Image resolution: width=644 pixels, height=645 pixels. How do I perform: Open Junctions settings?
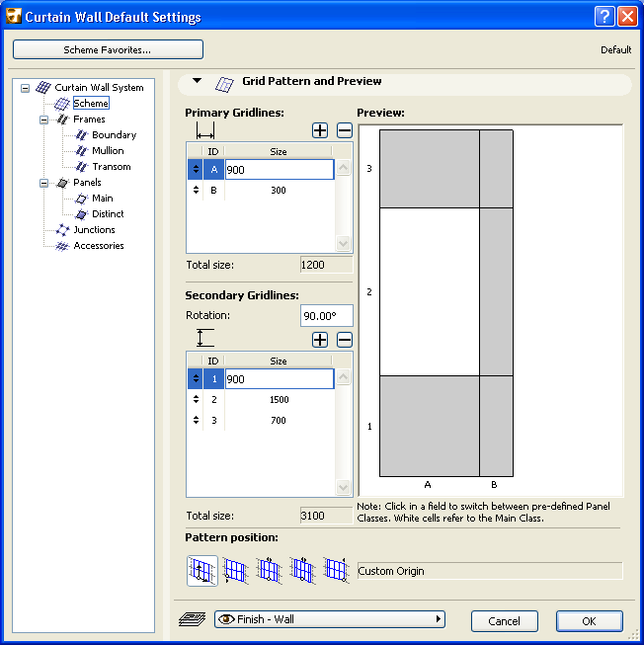pyautogui.click(x=94, y=230)
